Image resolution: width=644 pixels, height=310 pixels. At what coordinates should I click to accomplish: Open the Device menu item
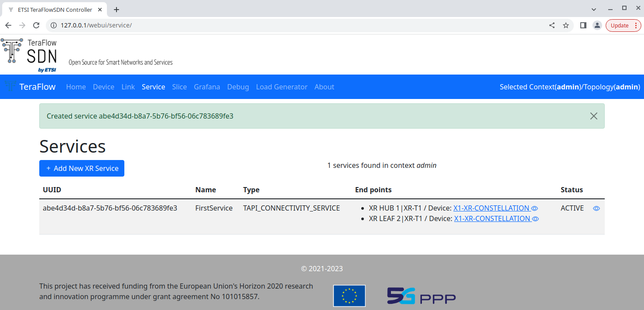[103, 87]
